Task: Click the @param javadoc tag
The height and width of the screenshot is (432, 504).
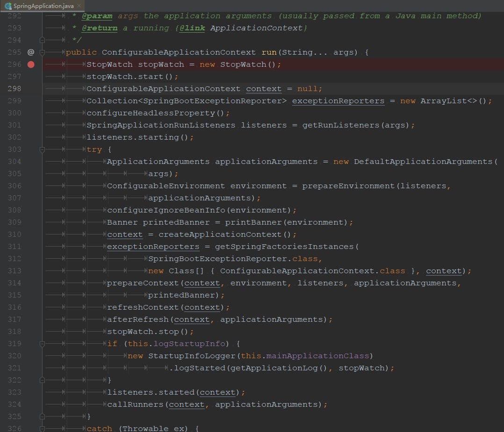Action: point(97,16)
